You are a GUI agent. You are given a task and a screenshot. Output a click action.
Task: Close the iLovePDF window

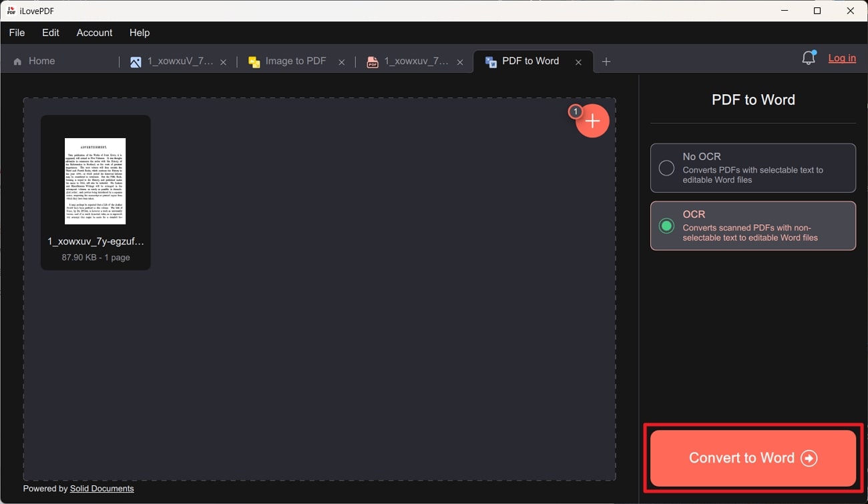pos(850,11)
